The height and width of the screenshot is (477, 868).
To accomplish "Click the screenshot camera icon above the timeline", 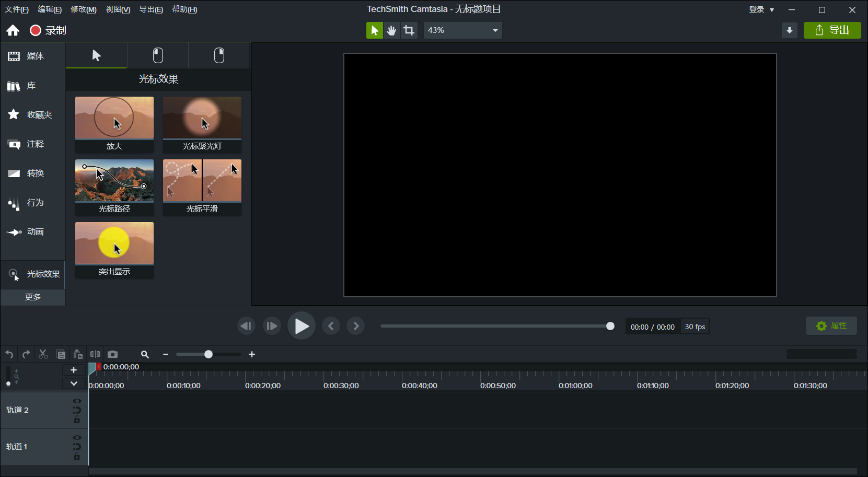I will pos(113,354).
